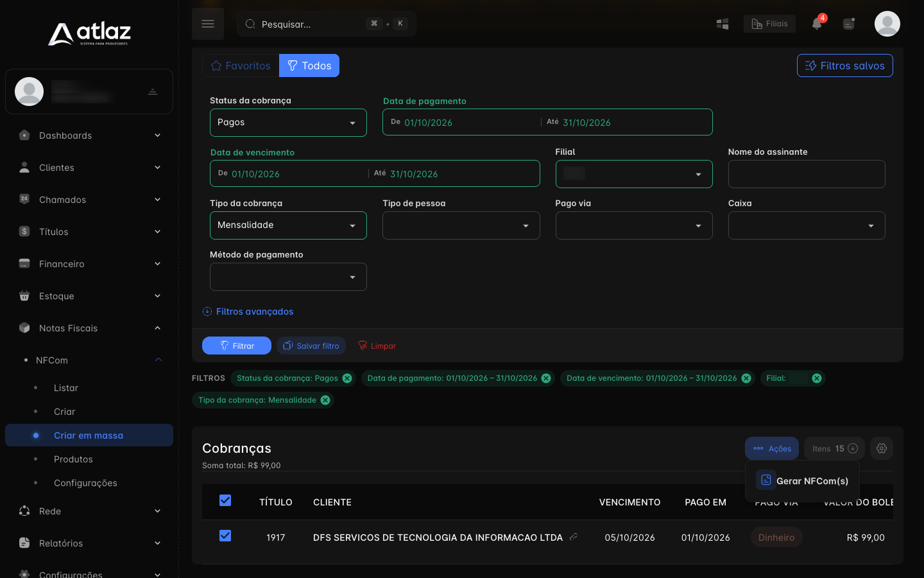
Task: Open Filtros salvos
Action: click(845, 66)
